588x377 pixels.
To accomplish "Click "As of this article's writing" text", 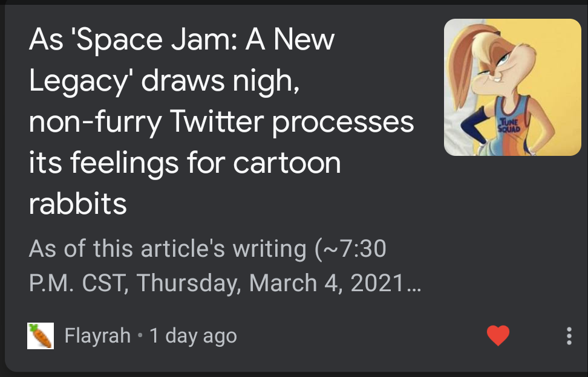I will coord(168,248).
